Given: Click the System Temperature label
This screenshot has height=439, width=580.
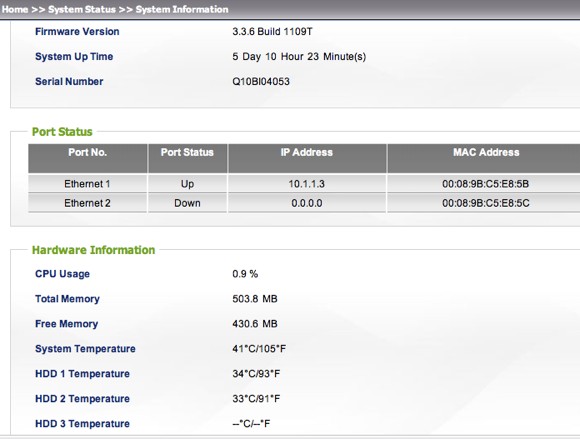Looking at the screenshot, I should click(x=85, y=349).
